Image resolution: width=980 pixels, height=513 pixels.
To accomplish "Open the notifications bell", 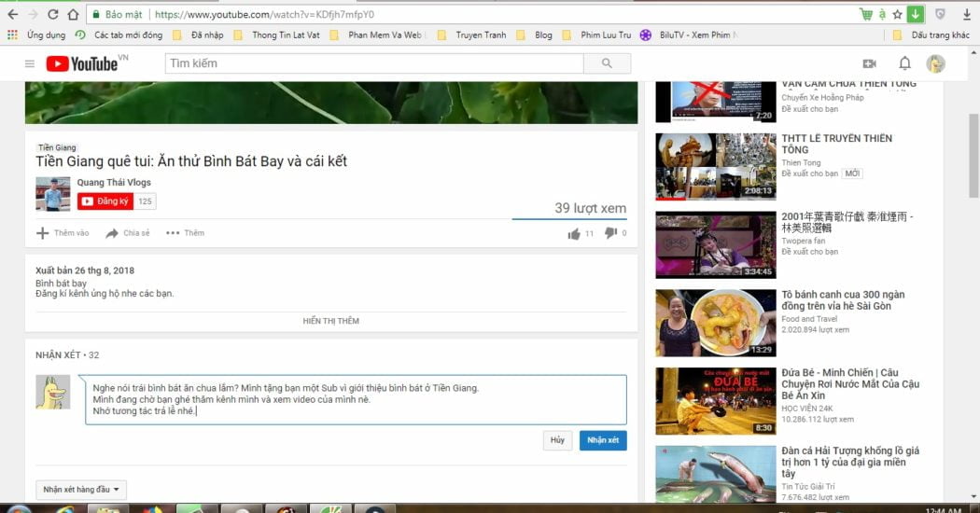I will (x=904, y=63).
